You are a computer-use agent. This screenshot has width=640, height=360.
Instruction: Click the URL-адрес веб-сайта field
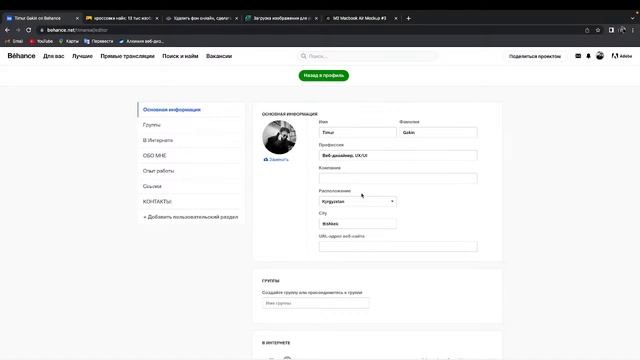(x=398, y=247)
